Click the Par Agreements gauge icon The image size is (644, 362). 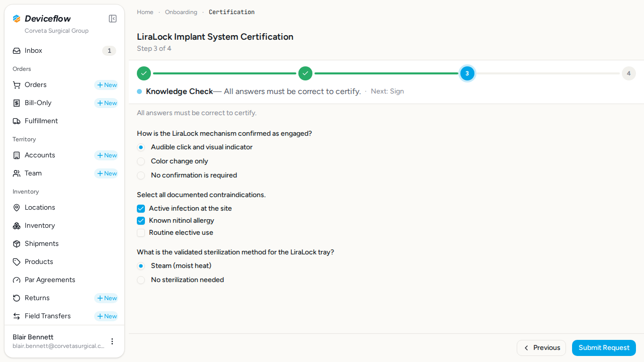pos(17,280)
